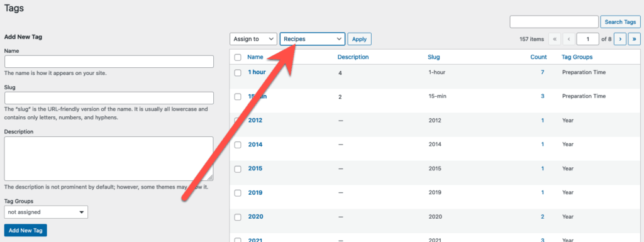Check the box for 15-min tag

click(x=238, y=97)
